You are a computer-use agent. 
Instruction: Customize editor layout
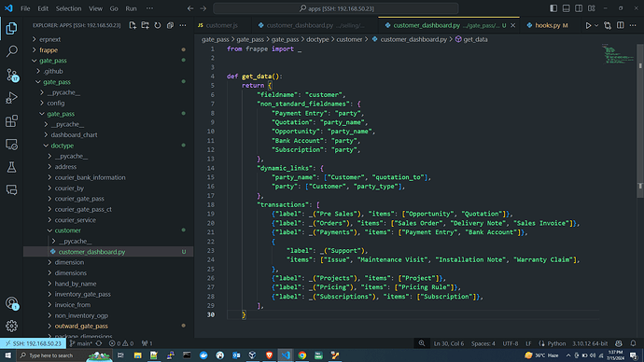(592, 8)
